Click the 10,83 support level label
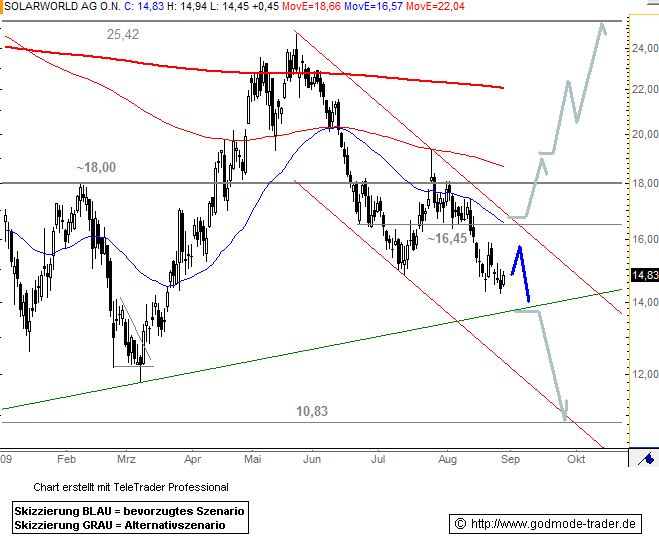Image resolution: width=659 pixels, height=558 pixels. 312,411
